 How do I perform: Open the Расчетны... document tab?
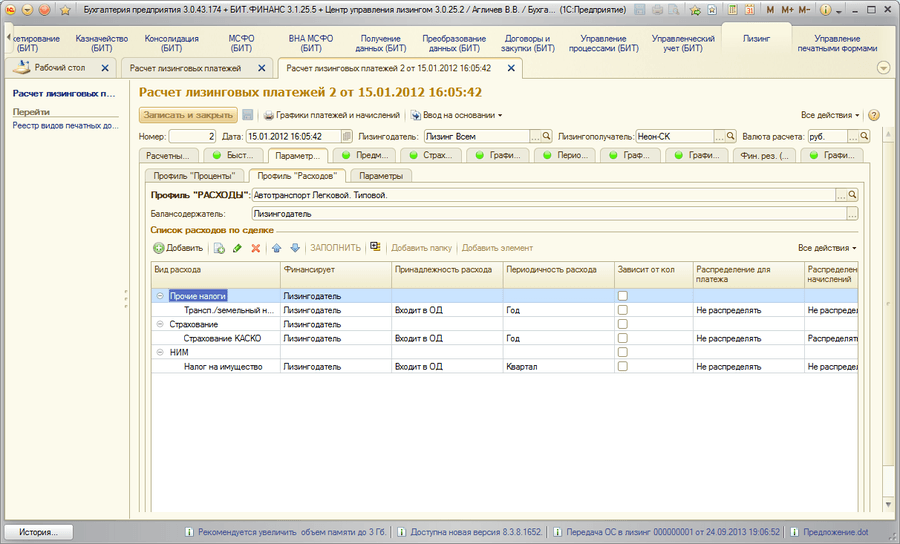(169, 156)
